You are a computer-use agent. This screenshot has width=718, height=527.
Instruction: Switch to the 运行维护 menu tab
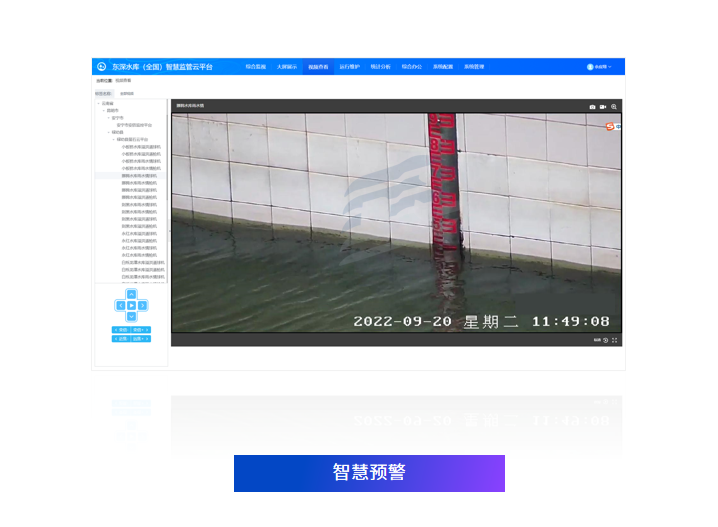pyautogui.click(x=349, y=67)
